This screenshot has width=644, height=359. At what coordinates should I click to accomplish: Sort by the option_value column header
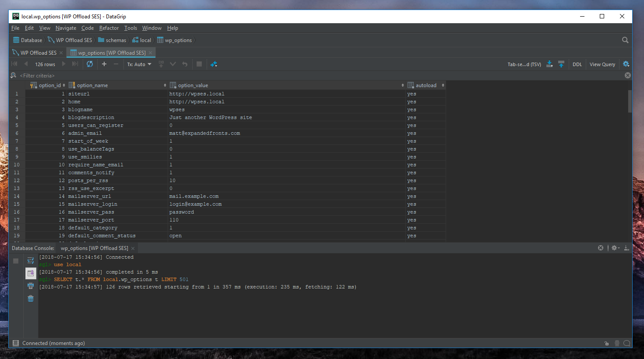point(287,85)
